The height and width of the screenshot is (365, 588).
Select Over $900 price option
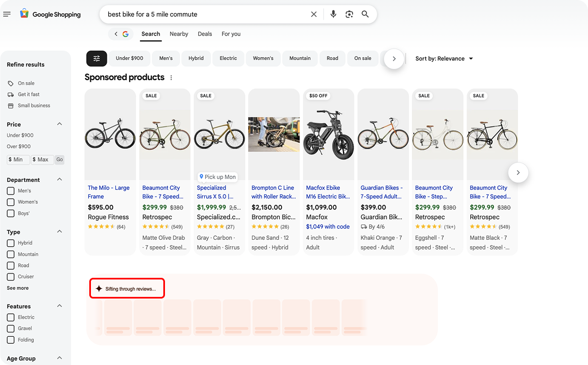(19, 147)
